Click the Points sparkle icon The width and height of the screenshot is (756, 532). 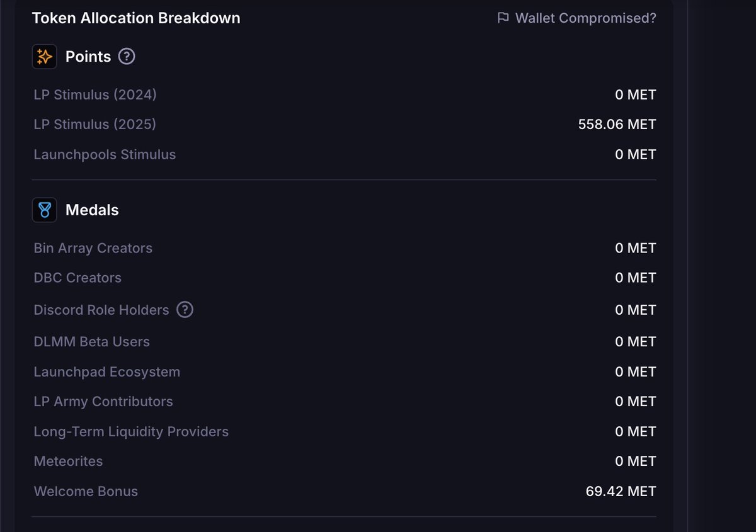coord(44,57)
